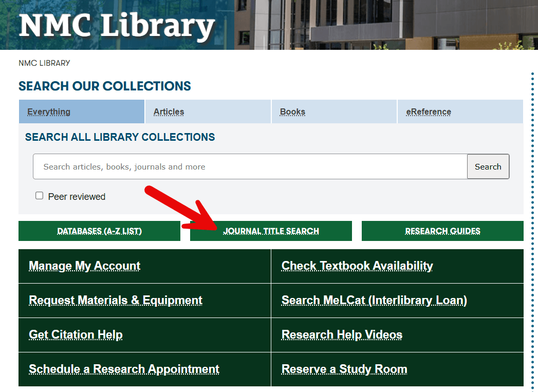
Task: Click the Peer reviewed label text
Action: [x=77, y=197]
